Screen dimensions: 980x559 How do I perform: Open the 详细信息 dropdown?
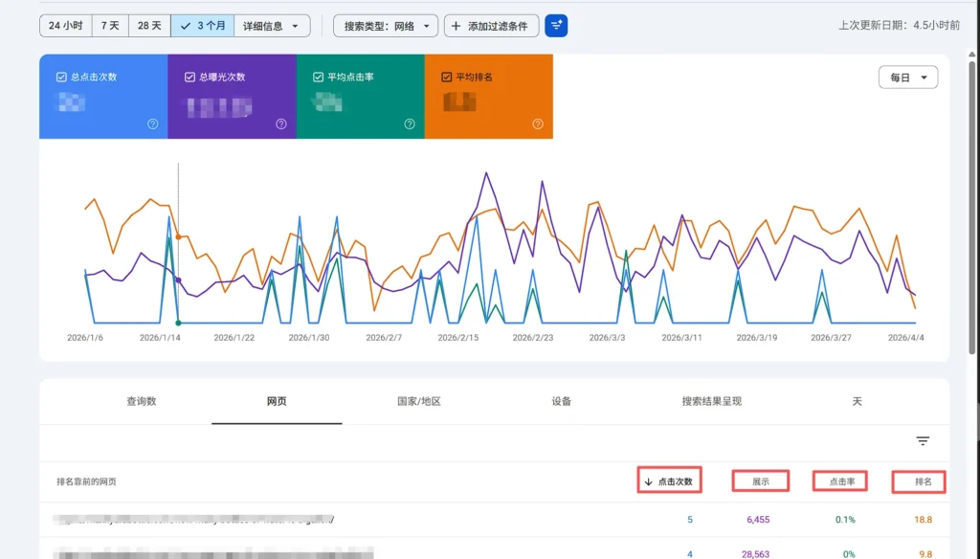[x=272, y=25]
